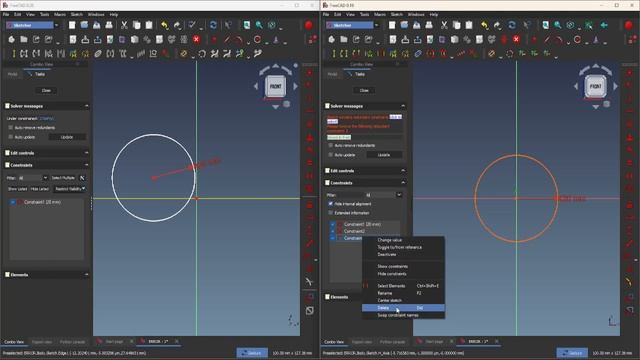Click the Refresh icon in right window toolbar
The width and height of the screenshot is (640, 360).
tap(512, 25)
